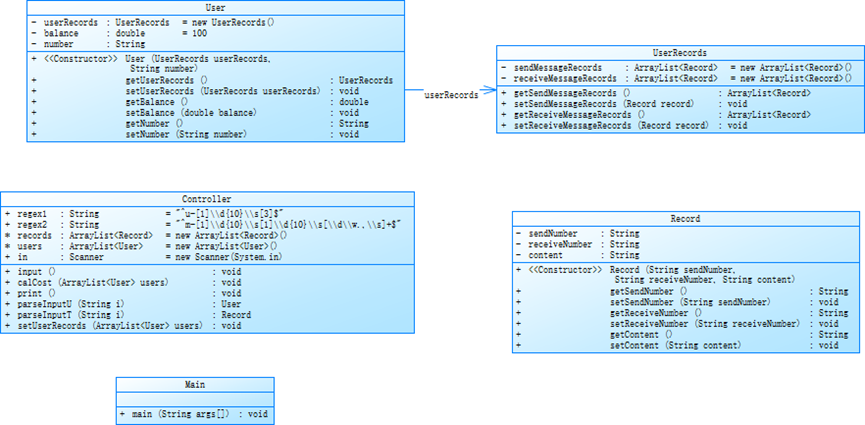Click setSendMessageRecords (Record record) method
Image resolution: width=865 pixels, height=425 pixels.
[624, 104]
